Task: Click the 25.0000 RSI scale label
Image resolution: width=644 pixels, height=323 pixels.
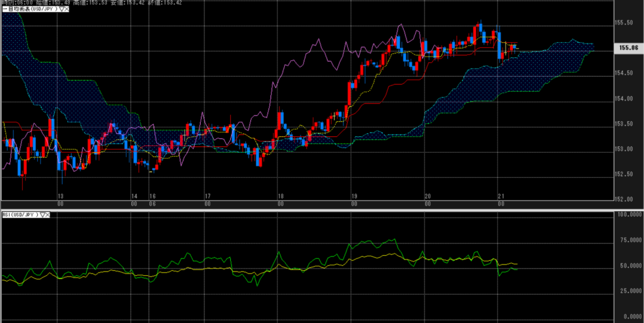Action: click(x=626, y=291)
